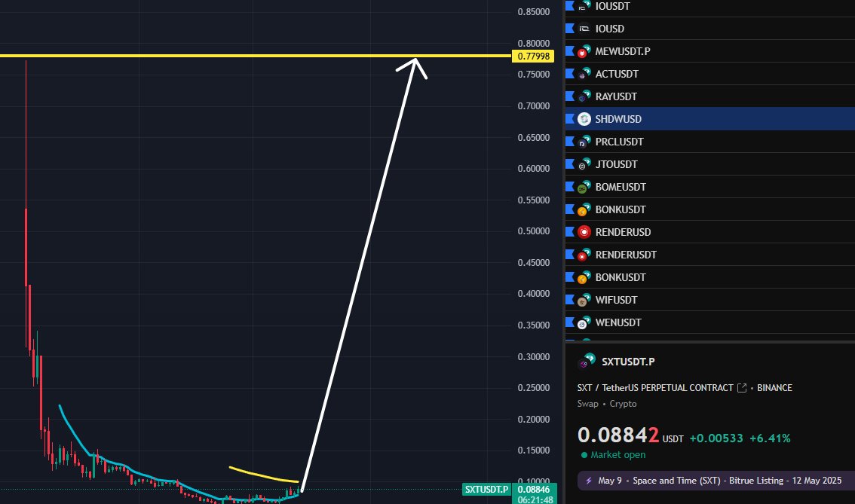855x504 pixels.
Task: Click the Market open status
Action: (x=613, y=455)
